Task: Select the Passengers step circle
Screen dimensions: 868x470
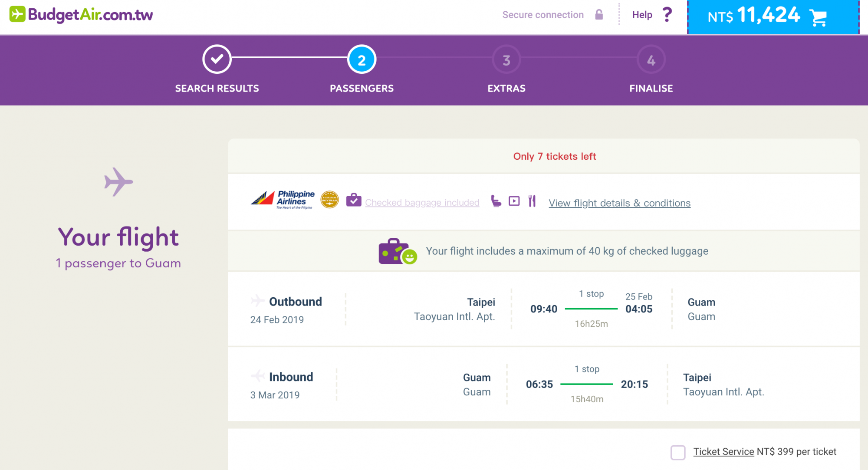Action: point(362,59)
